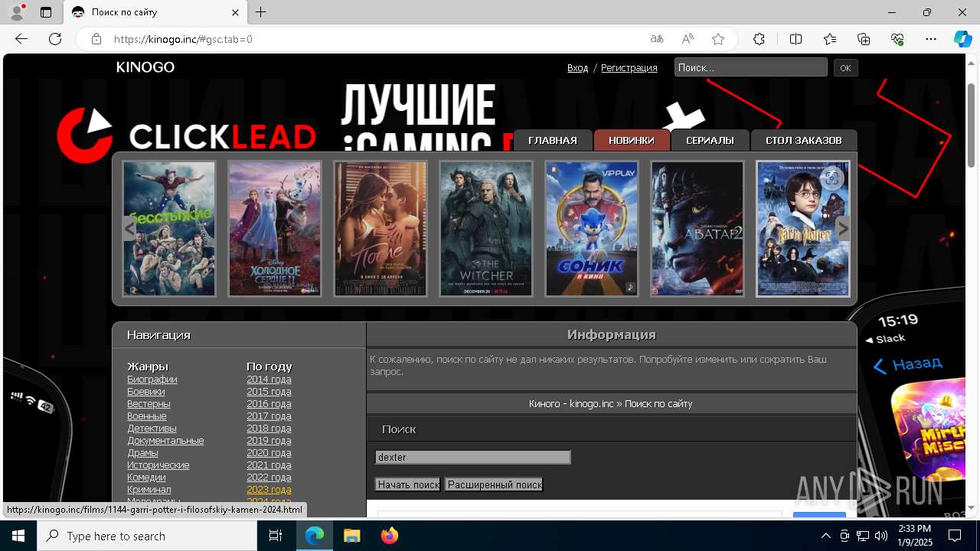Select the Комедии genre
The height and width of the screenshot is (551, 980).
coord(146,478)
